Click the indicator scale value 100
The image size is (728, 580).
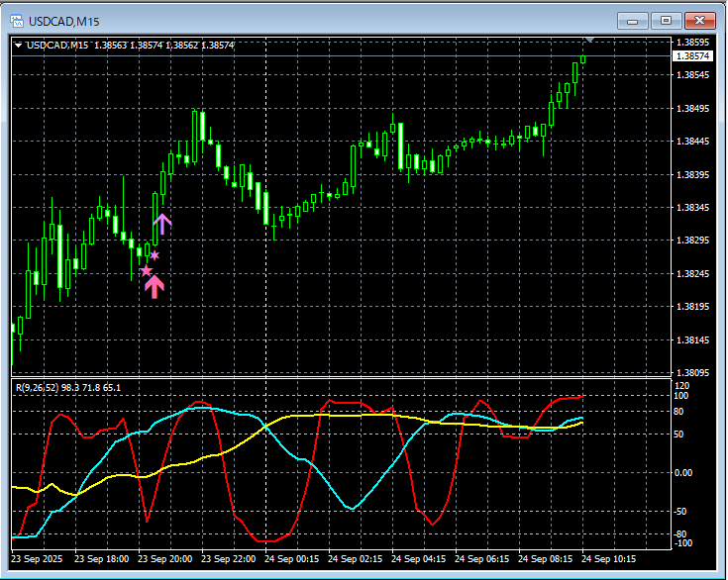(681, 396)
